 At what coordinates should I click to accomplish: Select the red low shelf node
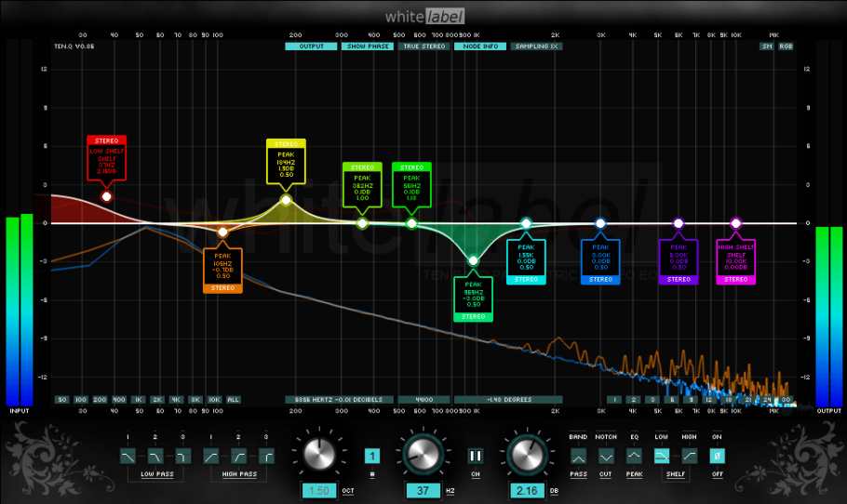[x=107, y=196]
